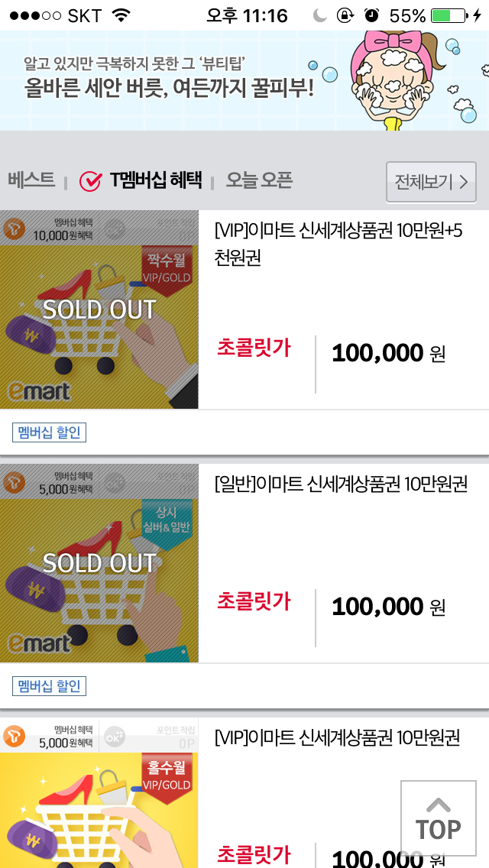Switch to the 베스트 tab
Viewport: 489px width, 868px height.
coord(31,180)
